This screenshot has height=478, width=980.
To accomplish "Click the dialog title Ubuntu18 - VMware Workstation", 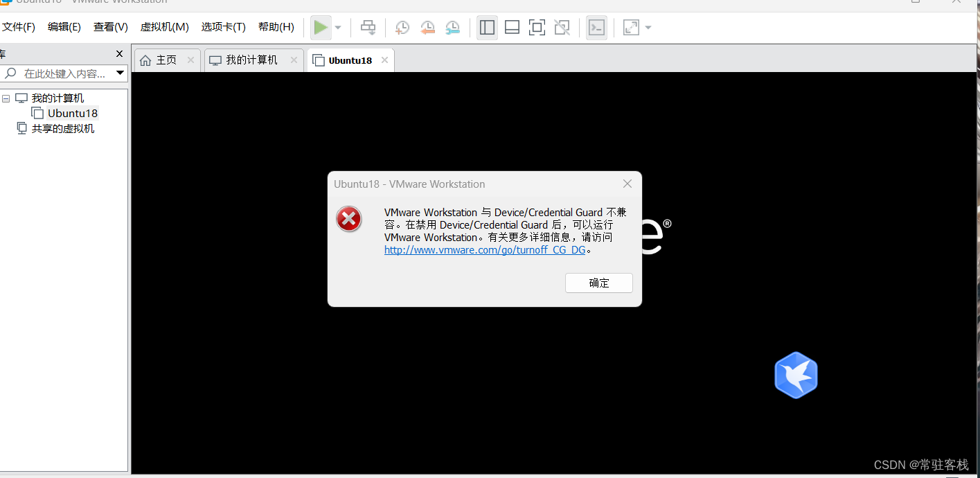I will pos(409,184).
